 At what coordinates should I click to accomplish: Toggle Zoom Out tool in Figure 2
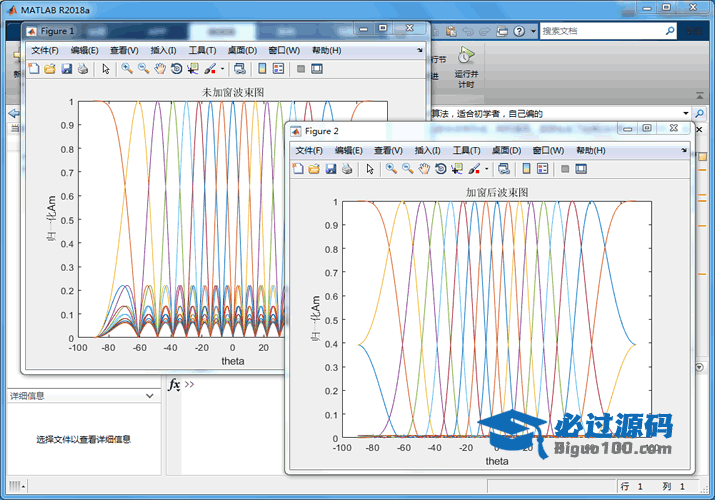(x=408, y=169)
